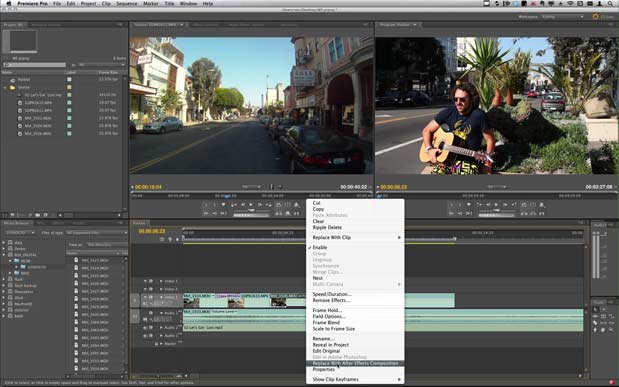Select the Hand tool in Tools panel
The height and width of the screenshot is (387, 619).
603,330
